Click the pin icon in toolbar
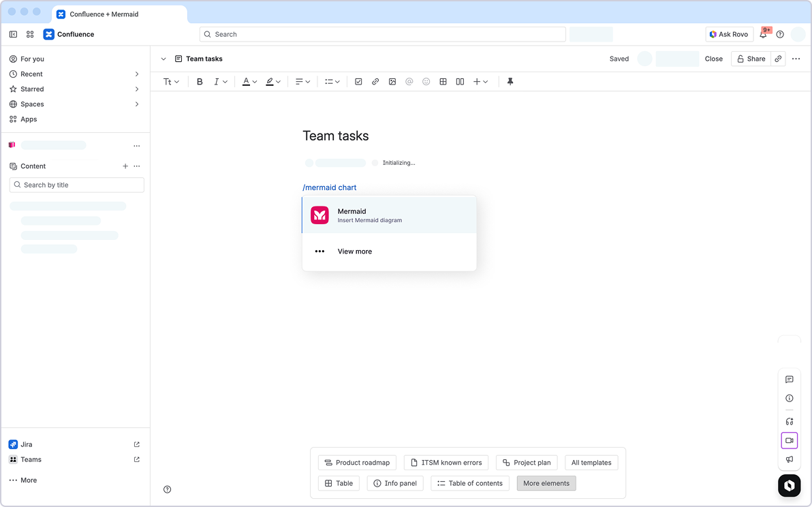This screenshot has width=812, height=507. click(x=510, y=82)
